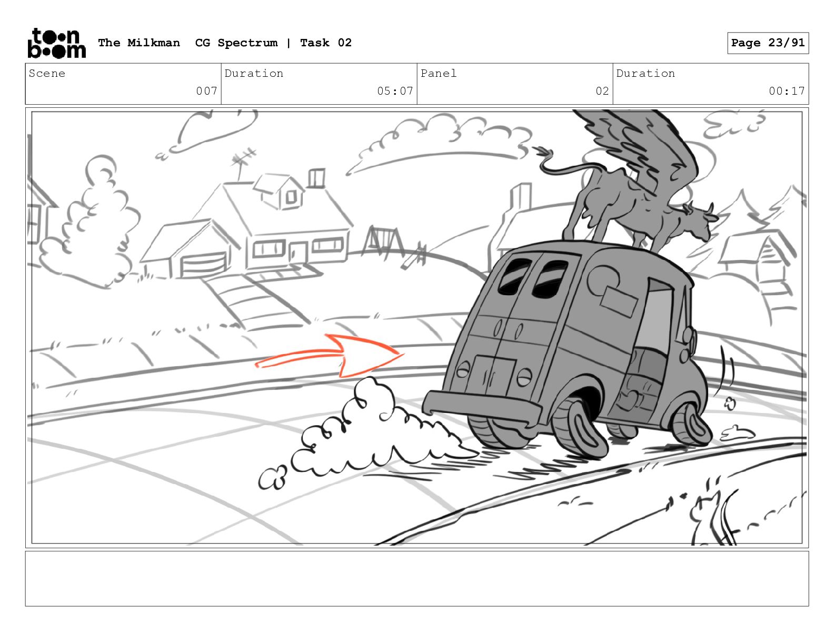Click the panel duration value "00:17"
Viewport: 834px width, 644px height.
pos(787,91)
